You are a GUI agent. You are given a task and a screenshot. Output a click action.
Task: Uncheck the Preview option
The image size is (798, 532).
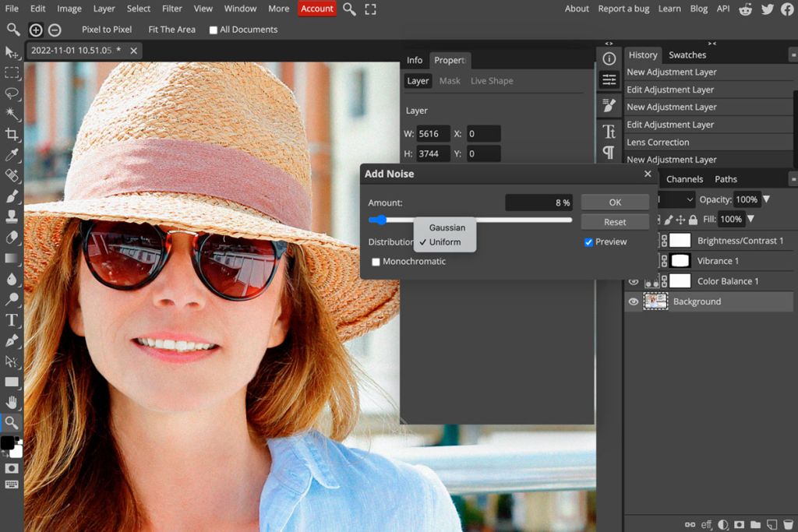589,241
